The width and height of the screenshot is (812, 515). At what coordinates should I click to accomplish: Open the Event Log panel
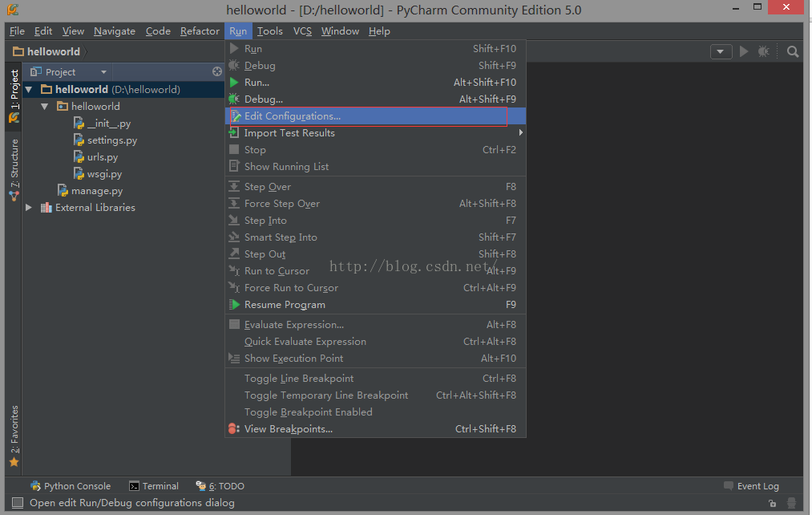751,486
